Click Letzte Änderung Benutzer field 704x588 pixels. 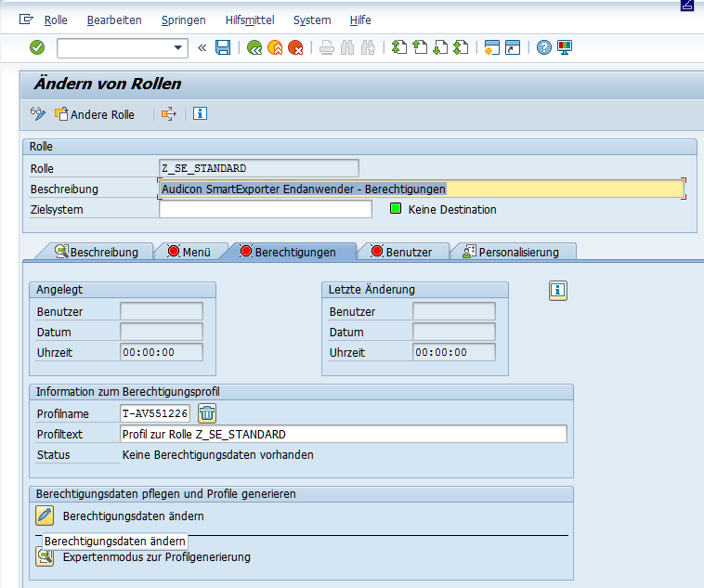(454, 311)
